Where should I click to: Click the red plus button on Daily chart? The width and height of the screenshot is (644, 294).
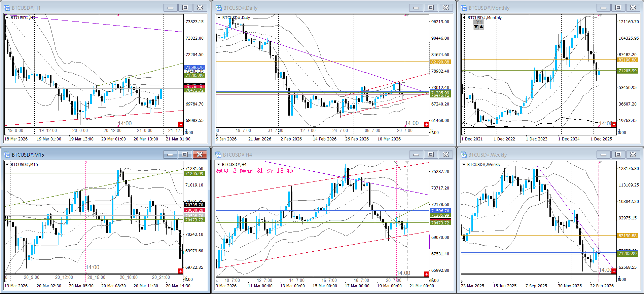coord(426,124)
